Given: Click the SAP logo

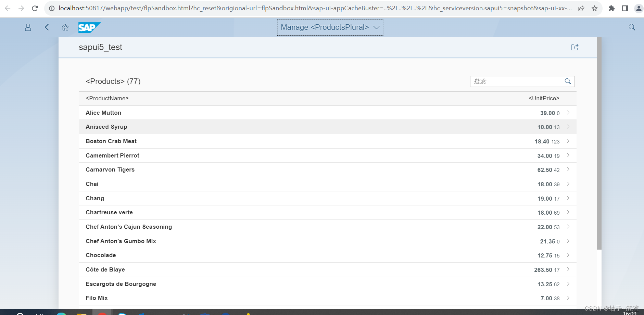Looking at the screenshot, I should [x=89, y=27].
